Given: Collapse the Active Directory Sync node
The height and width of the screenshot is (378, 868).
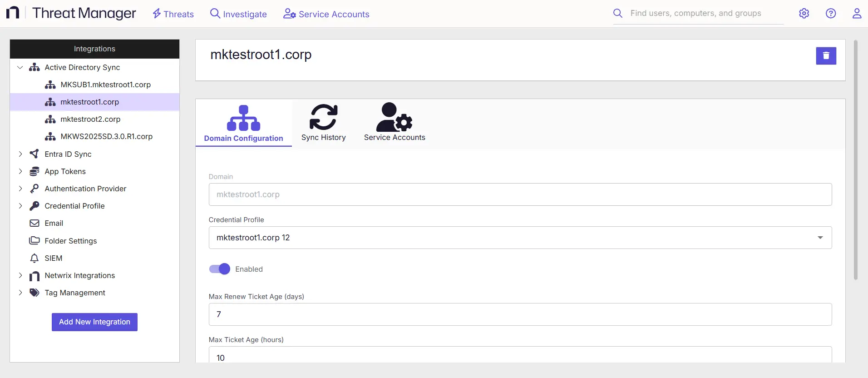Looking at the screenshot, I should pos(20,67).
